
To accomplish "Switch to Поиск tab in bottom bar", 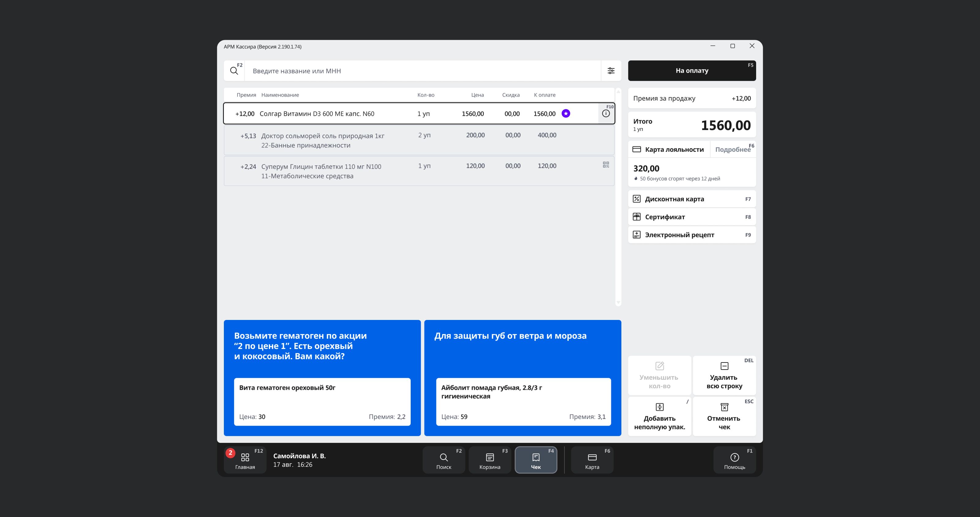I will [x=443, y=460].
